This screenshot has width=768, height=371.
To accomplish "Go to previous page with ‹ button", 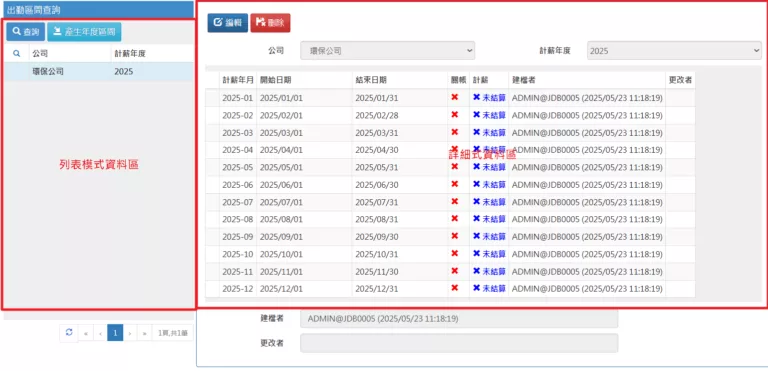I will [x=100, y=333].
